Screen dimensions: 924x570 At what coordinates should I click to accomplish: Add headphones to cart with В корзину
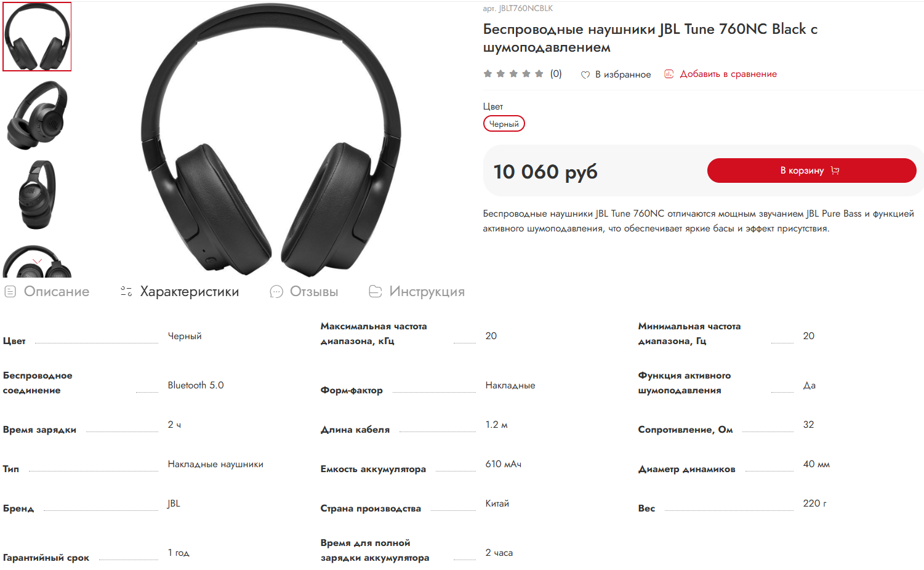[811, 171]
